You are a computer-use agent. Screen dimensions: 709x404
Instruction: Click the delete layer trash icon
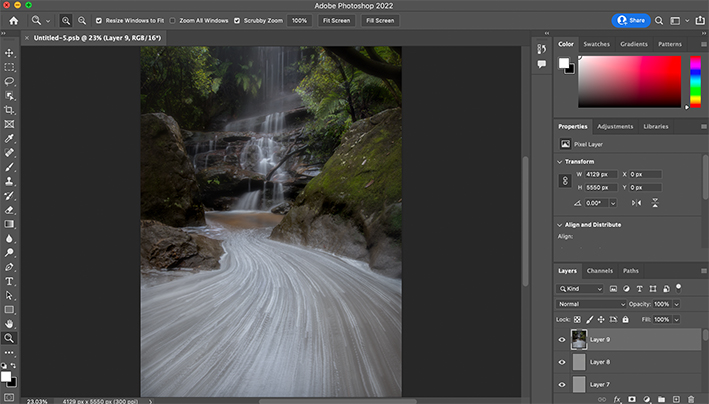[x=691, y=399]
